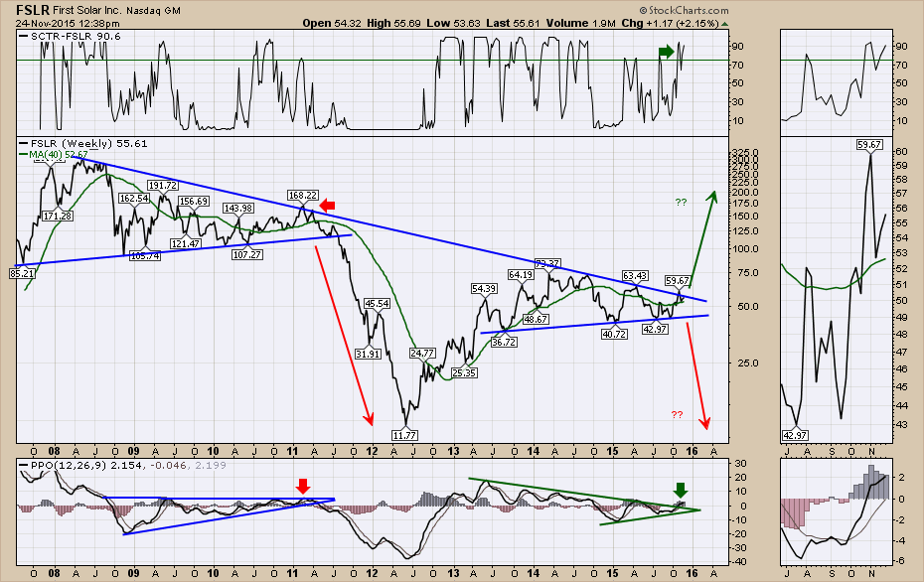Viewport: 924px width, 582px height.
Task: Select the Open 54.32 value
Action: tap(330, 23)
